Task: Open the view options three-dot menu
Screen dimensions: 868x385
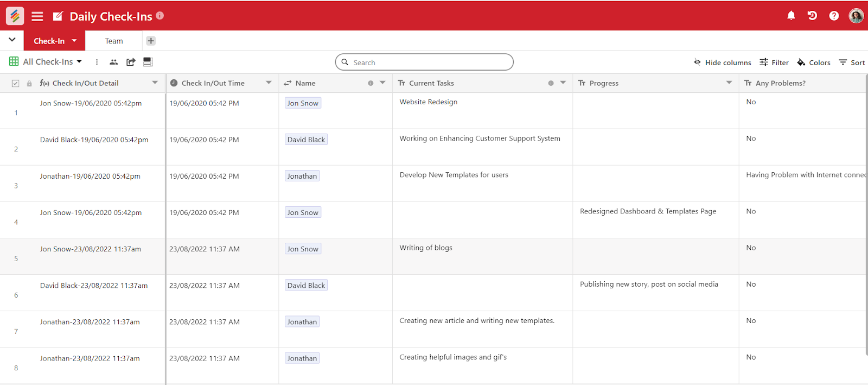Action: tap(97, 62)
